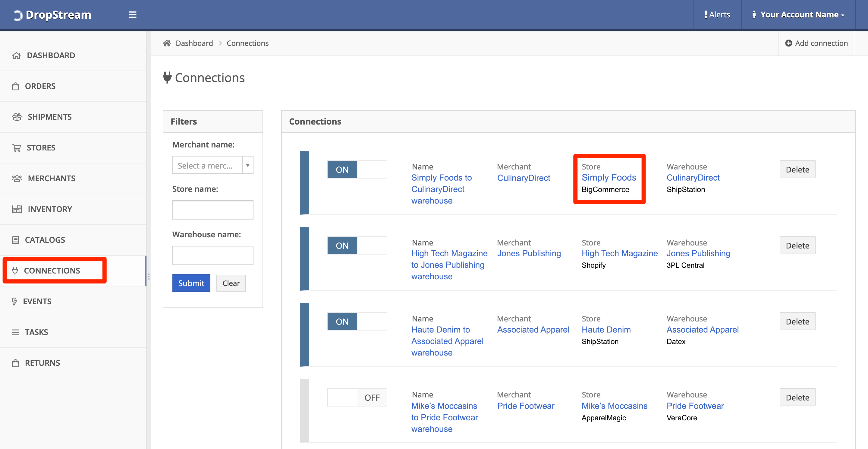
Task: Click the Merchants people icon
Action: 17,178
